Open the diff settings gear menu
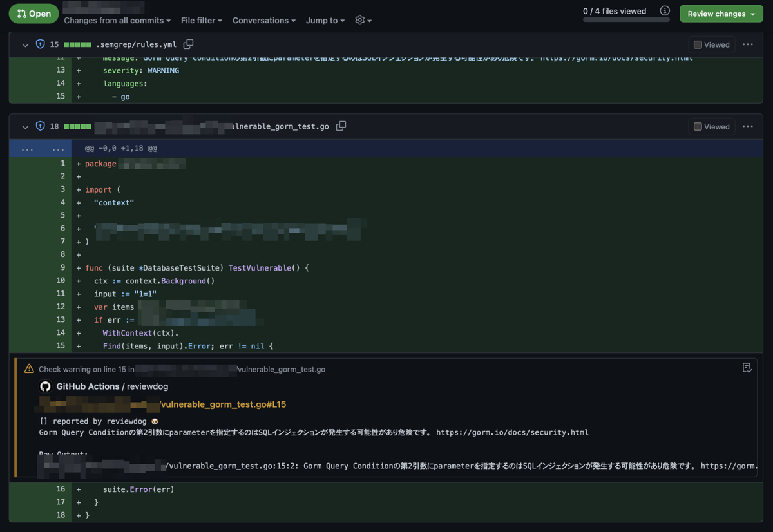 pyautogui.click(x=363, y=21)
